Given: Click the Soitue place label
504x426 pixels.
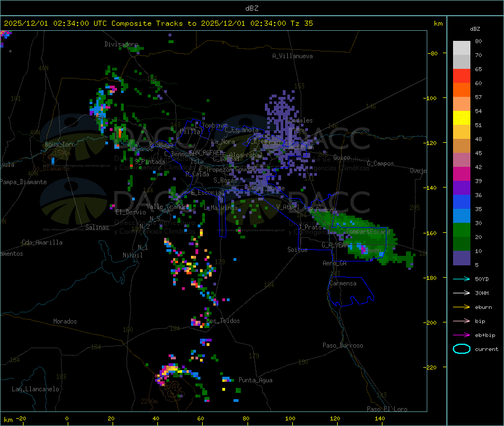Looking at the screenshot, I should [x=297, y=250].
